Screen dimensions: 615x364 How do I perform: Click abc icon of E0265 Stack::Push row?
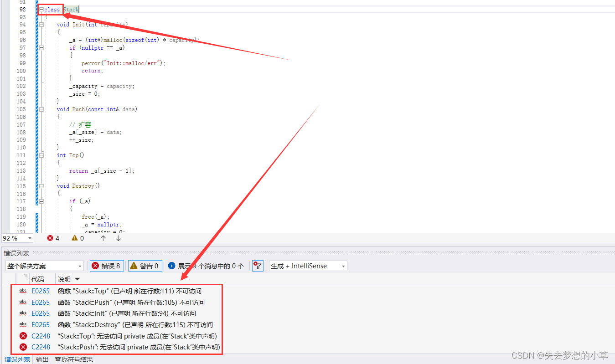(x=23, y=302)
